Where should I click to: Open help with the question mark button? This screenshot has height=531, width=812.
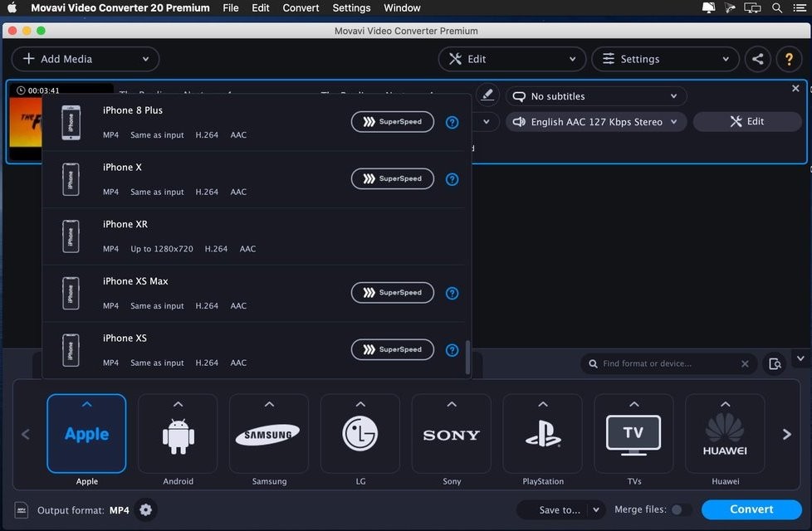click(789, 59)
